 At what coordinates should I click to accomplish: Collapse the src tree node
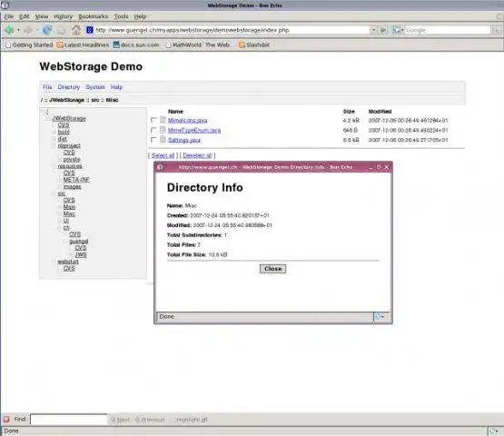tap(54, 193)
